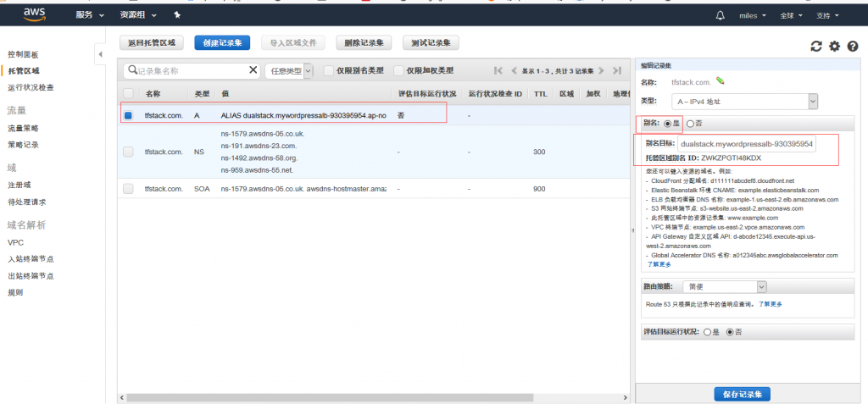Image resolution: width=868 pixels, height=404 pixels.
Task: Open VPC in sidebar
Action: 15,242
